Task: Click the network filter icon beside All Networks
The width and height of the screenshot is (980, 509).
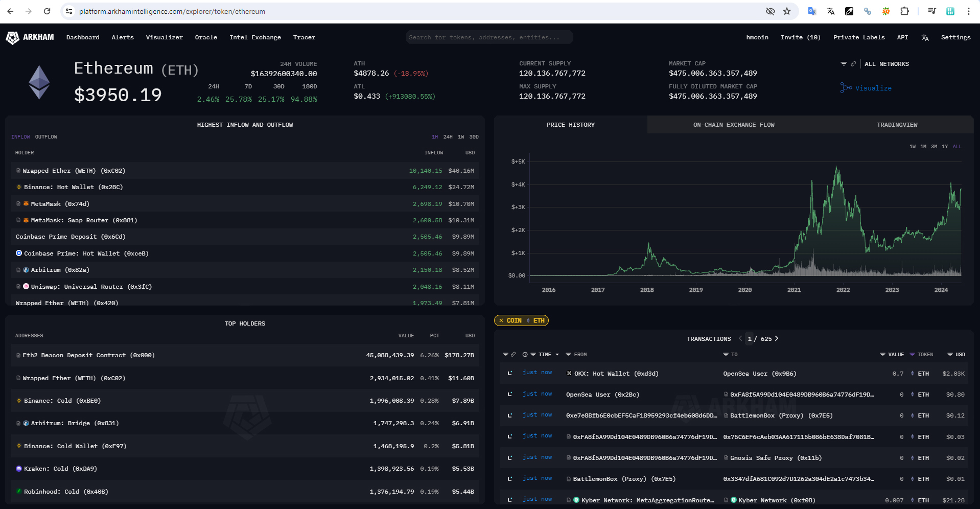Action: pos(844,64)
